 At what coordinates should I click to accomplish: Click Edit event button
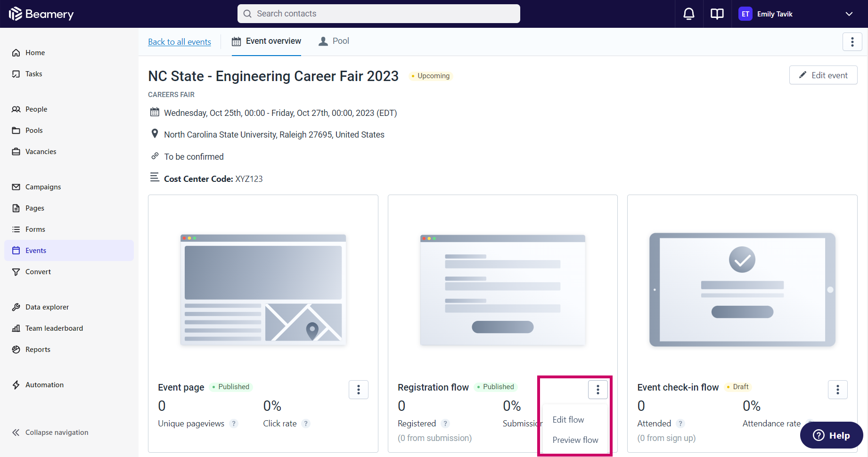pos(823,75)
